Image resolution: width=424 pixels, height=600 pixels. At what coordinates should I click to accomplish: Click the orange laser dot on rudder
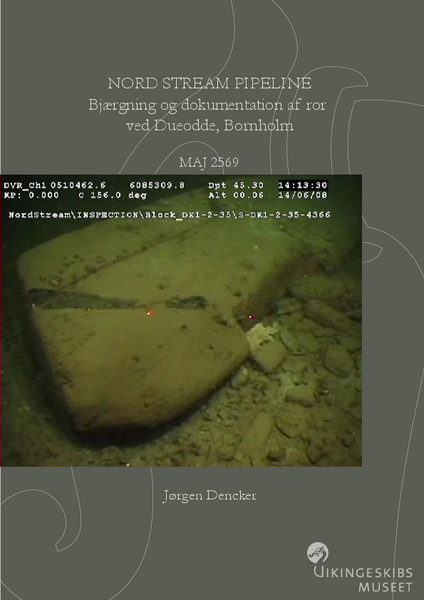tap(149, 314)
